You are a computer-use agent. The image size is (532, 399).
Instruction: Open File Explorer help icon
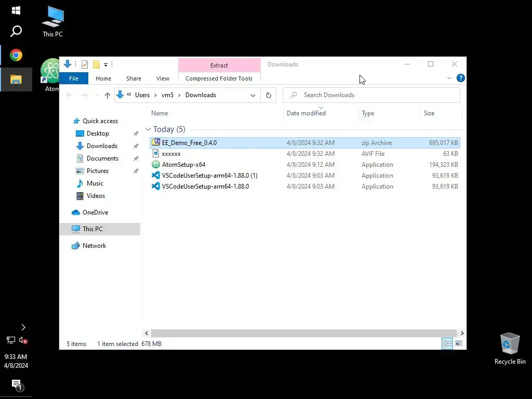(461, 78)
